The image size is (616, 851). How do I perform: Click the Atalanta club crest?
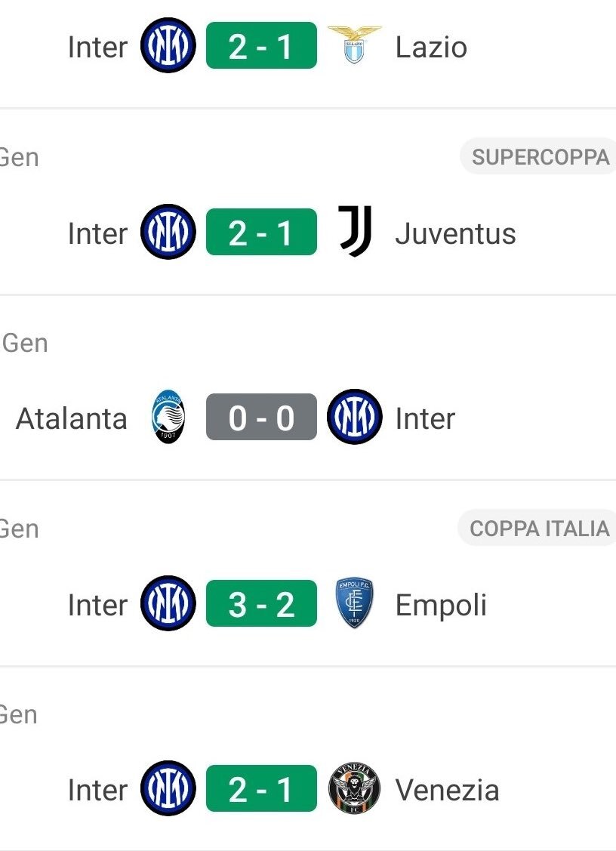(168, 417)
